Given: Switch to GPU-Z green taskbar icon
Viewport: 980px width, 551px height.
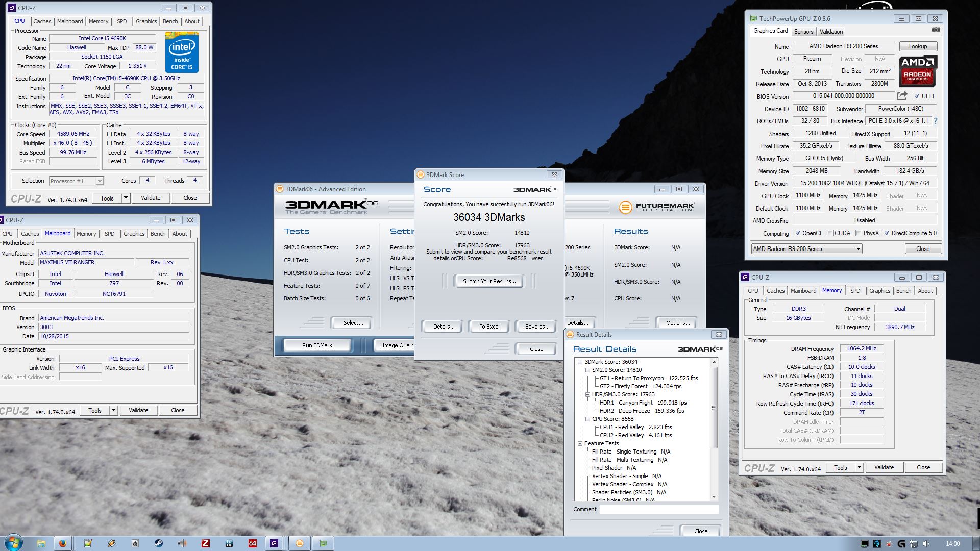Looking at the screenshot, I should click(324, 543).
